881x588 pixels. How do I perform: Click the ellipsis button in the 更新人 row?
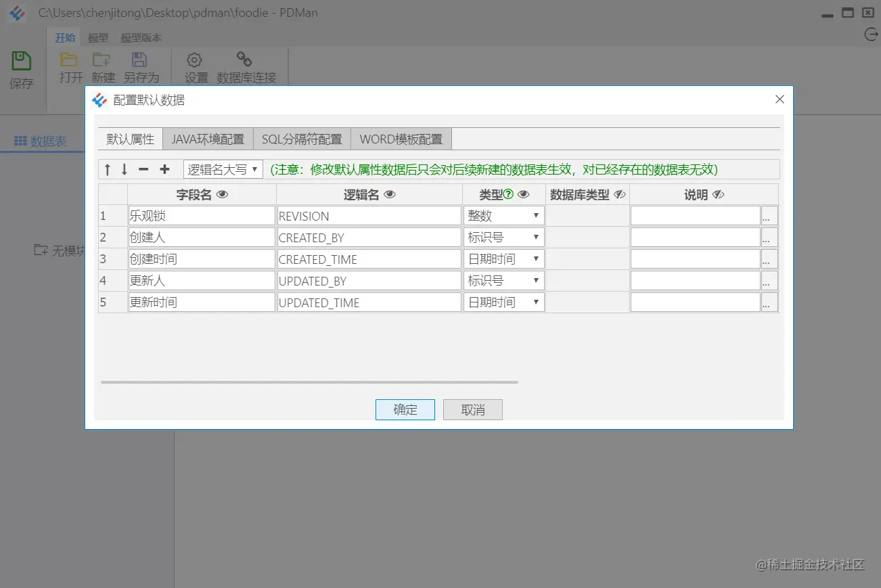[x=769, y=281]
